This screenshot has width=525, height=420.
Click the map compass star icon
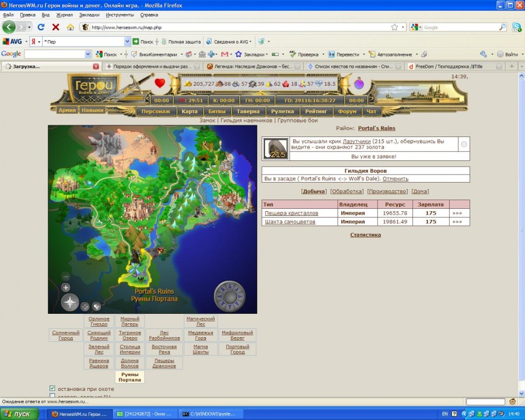(x=70, y=302)
